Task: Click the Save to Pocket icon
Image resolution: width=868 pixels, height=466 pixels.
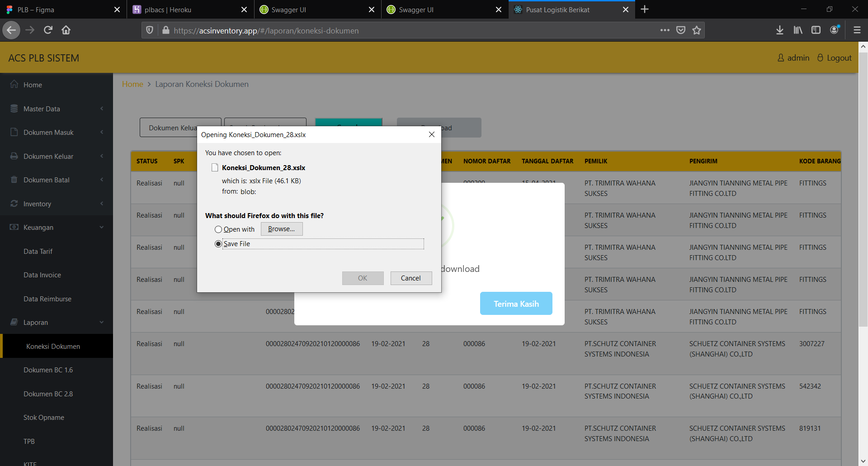Action: [681, 30]
